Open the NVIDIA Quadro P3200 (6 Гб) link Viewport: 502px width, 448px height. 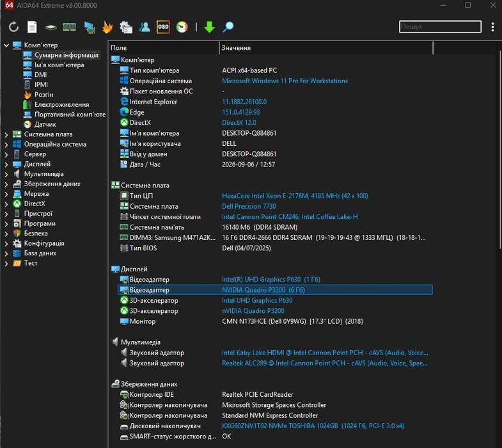[263, 290]
